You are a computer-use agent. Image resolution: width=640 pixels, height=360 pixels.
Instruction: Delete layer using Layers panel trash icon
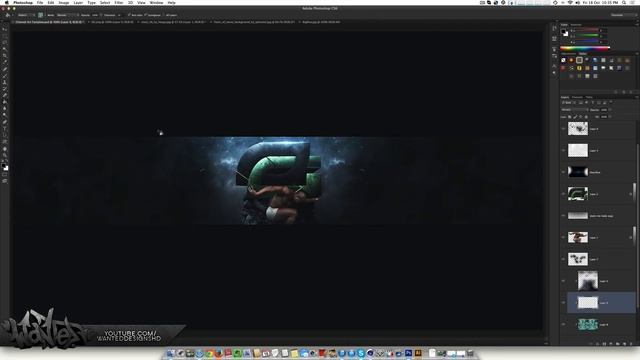tap(631, 344)
